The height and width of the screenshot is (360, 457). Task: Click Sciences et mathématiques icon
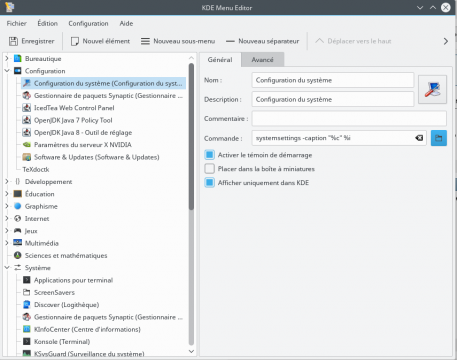coord(18,255)
